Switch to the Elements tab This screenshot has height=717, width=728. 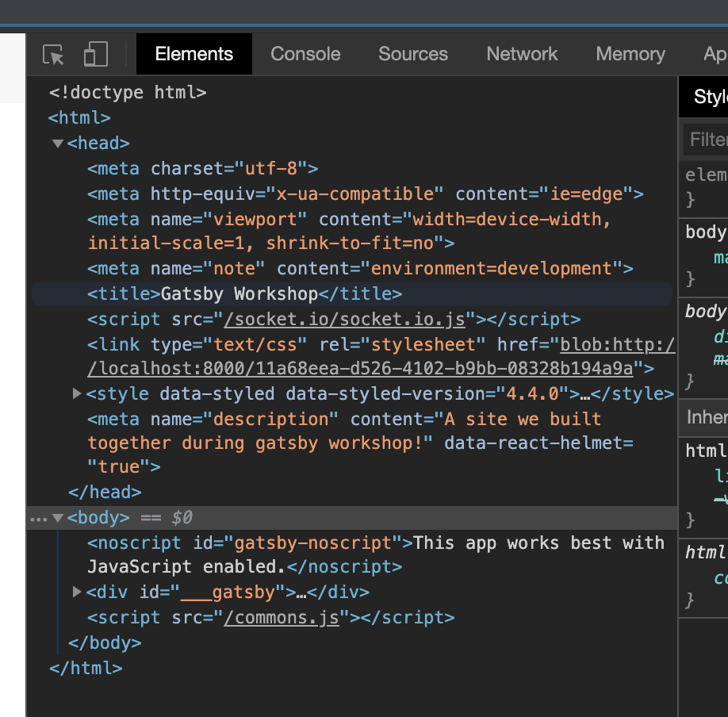[x=194, y=54]
